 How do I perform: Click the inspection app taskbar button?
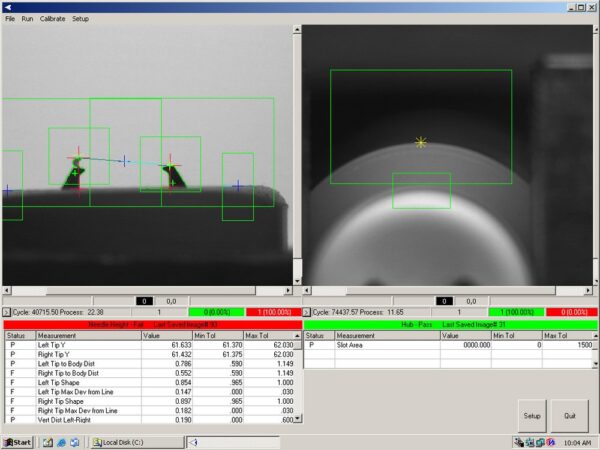[233, 443]
